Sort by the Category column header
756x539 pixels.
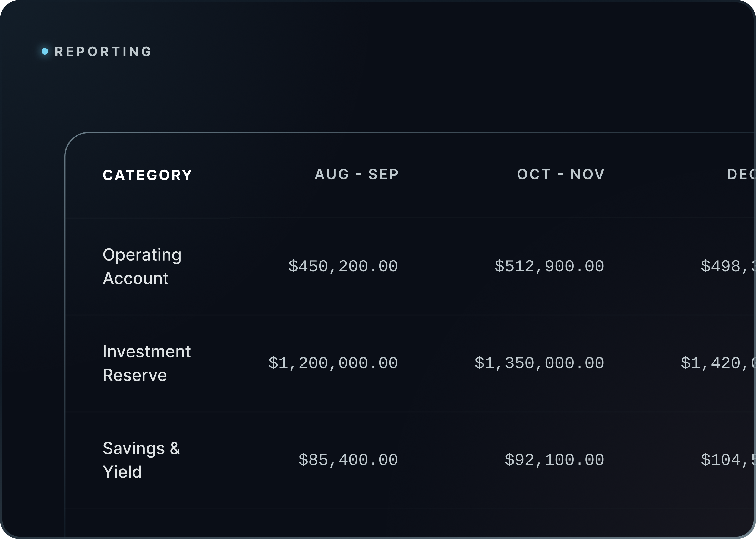147,175
